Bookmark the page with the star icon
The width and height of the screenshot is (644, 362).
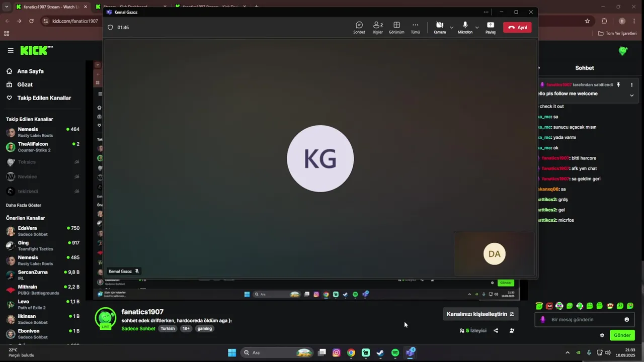[587, 21]
